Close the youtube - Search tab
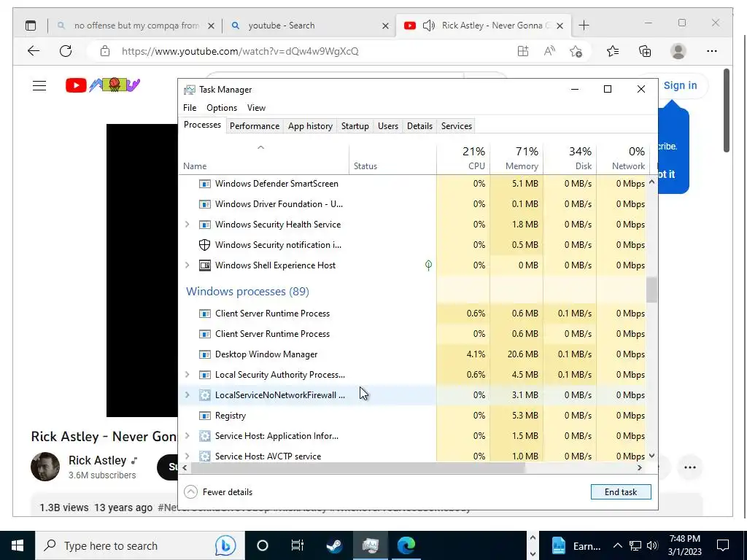The width and height of the screenshot is (747, 560). pos(385,26)
